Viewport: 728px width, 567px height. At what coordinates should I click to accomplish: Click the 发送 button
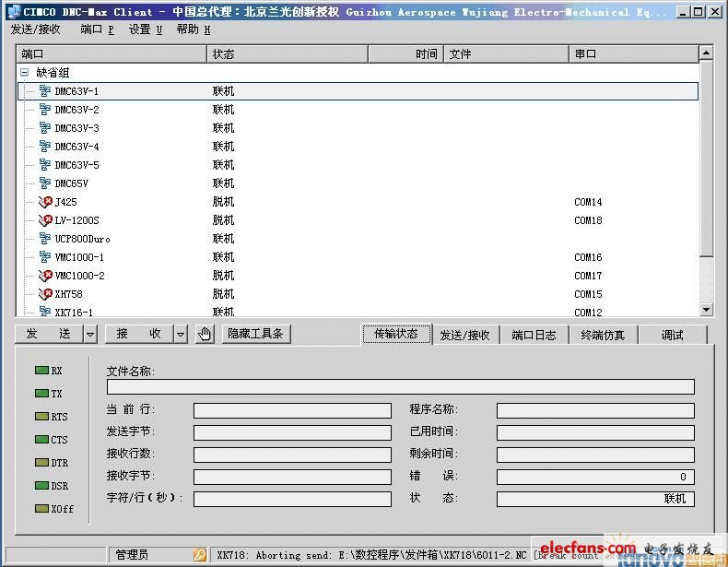[49, 334]
